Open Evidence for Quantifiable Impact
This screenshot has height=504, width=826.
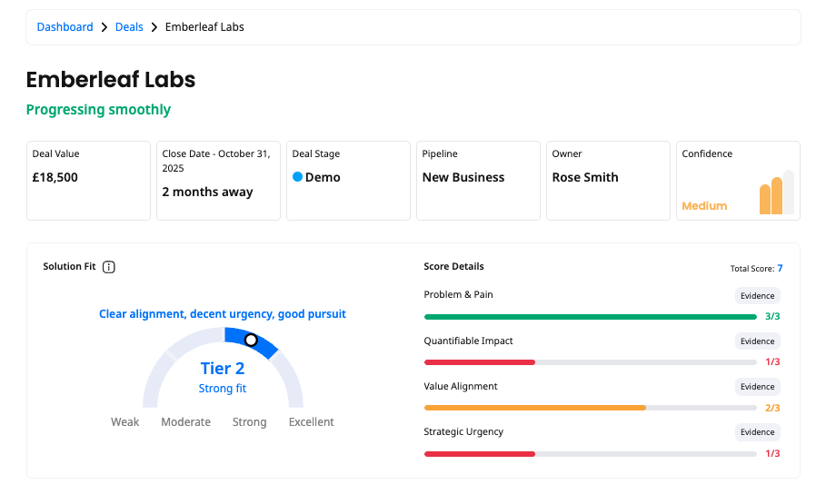[x=757, y=341]
